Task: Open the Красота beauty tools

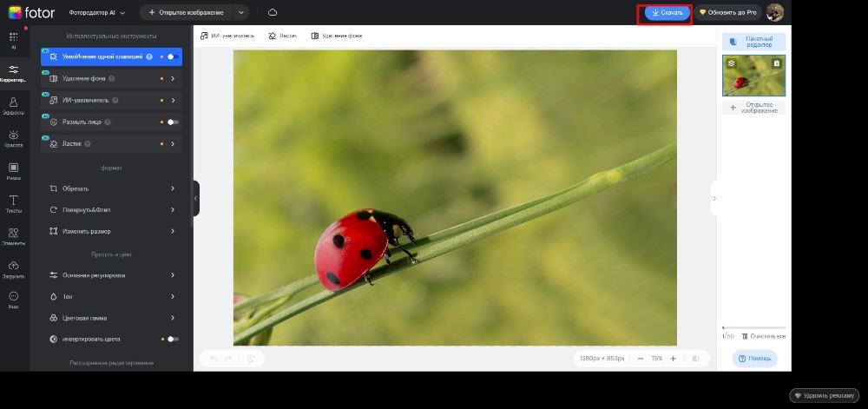Action: (x=14, y=138)
